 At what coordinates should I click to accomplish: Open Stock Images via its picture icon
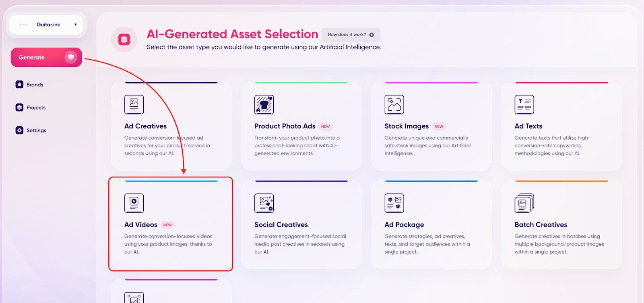(394, 104)
